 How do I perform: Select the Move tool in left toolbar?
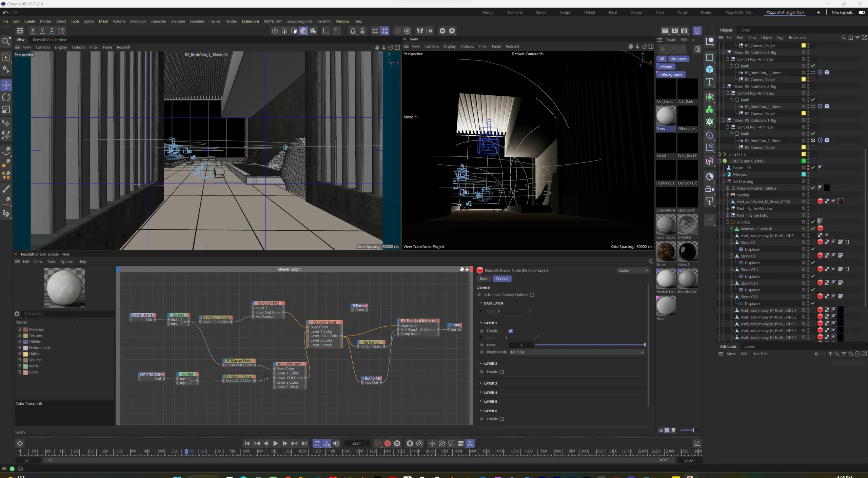click(x=6, y=85)
